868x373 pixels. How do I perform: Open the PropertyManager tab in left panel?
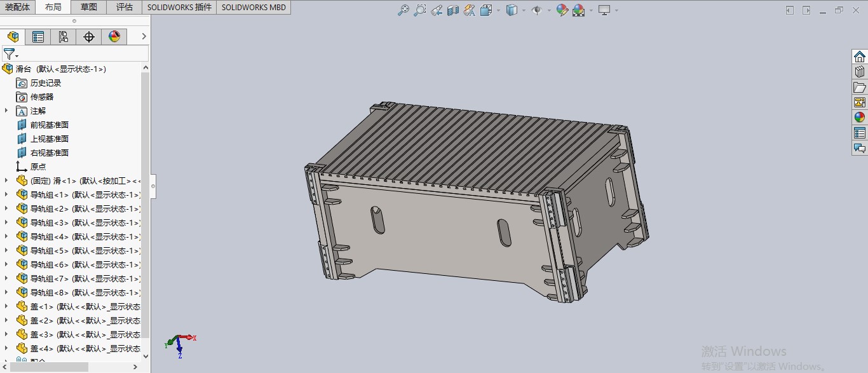[37, 36]
